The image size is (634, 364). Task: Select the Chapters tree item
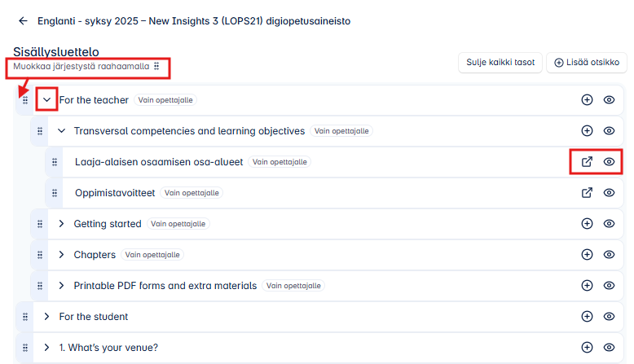coord(95,255)
